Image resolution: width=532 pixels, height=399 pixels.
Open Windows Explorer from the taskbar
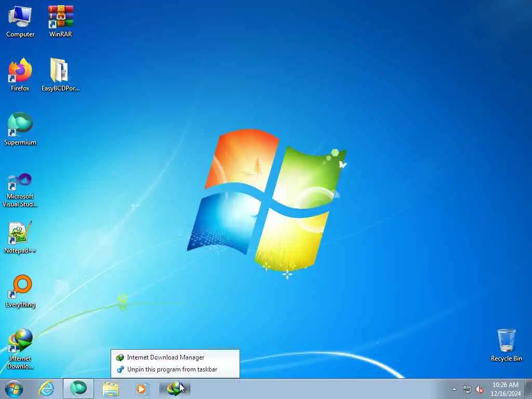click(111, 389)
